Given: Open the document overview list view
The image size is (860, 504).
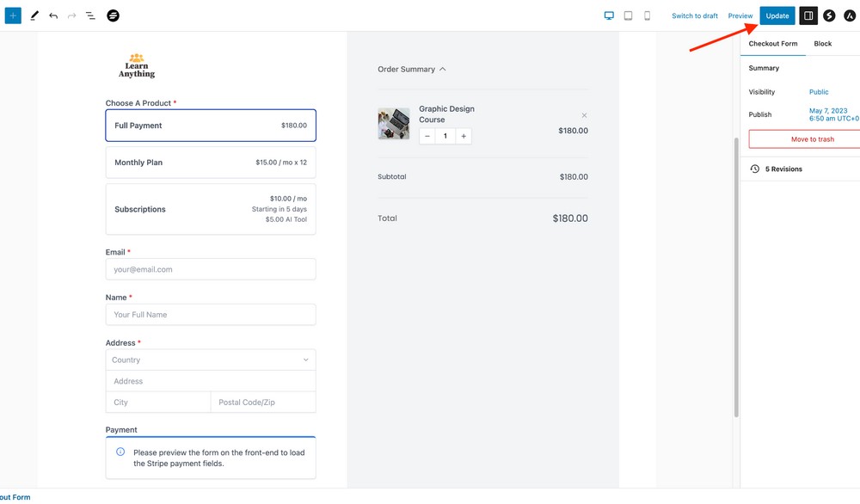Looking at the screenshot, I should pyautogui.click(x=90, y=15).
